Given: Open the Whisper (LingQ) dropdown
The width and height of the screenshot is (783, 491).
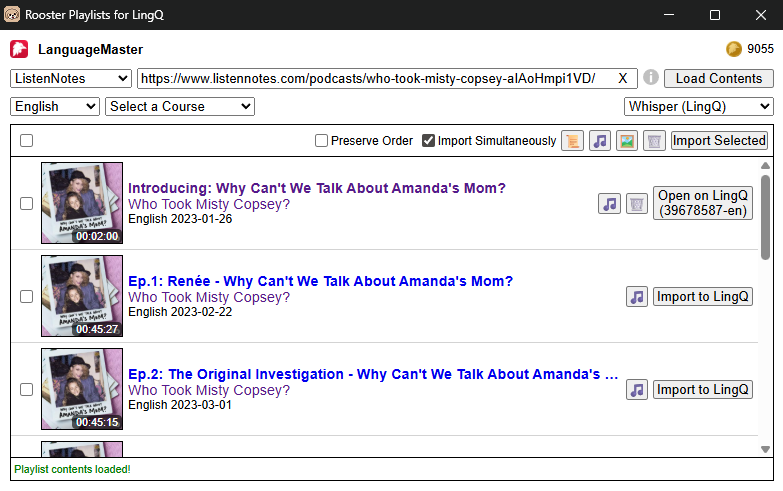Looking at the screenshot, I should tap(699, 106).
